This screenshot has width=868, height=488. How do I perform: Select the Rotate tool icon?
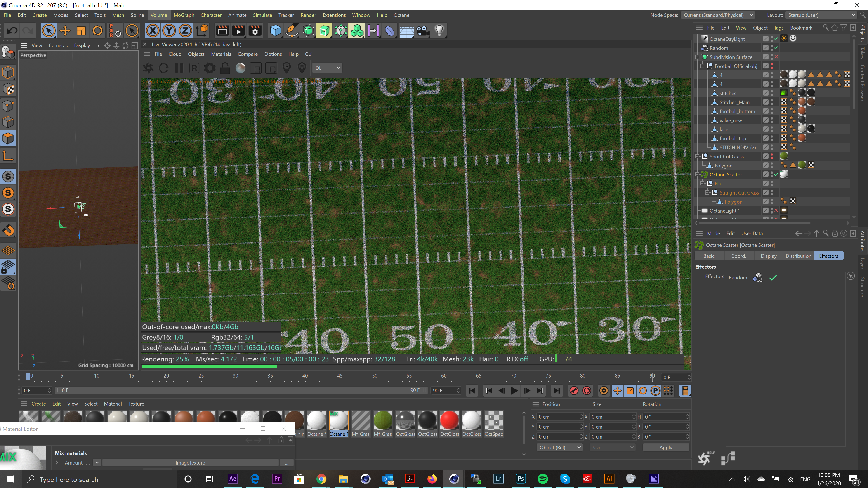click(97, 31)
